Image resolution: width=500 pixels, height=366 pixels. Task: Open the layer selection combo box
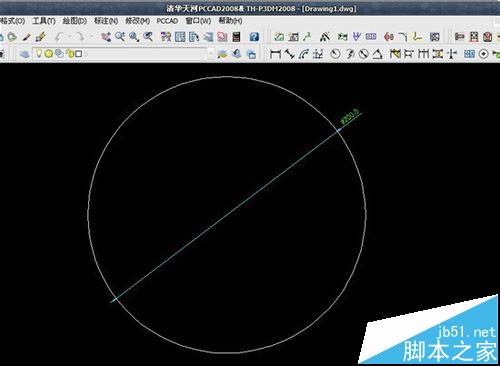123,54
